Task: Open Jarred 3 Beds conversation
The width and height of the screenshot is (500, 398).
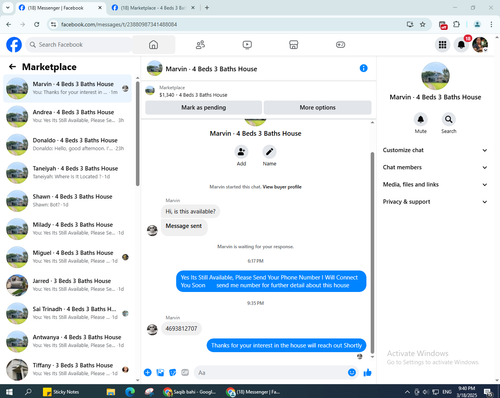Action: (67, 285)
